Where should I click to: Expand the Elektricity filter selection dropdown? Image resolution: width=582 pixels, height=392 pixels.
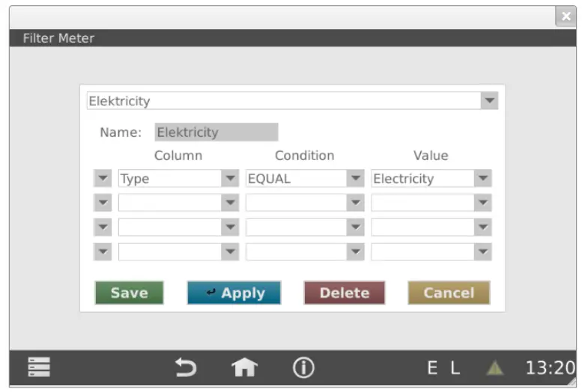point(489,100)
